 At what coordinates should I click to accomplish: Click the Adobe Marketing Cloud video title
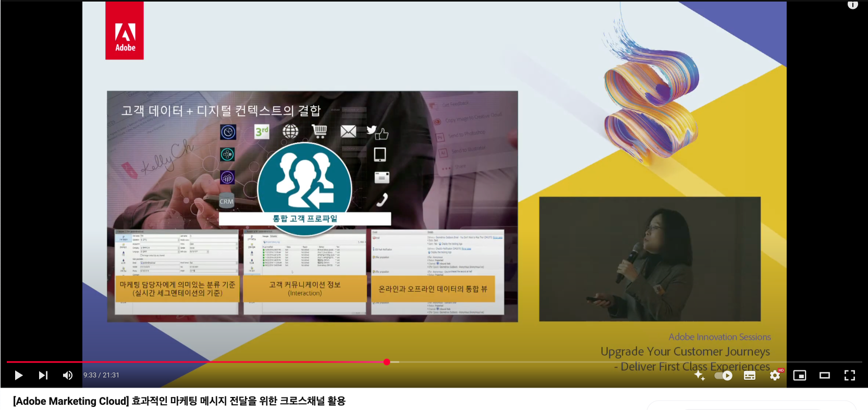pyautogui.click(x=179, y=401)
